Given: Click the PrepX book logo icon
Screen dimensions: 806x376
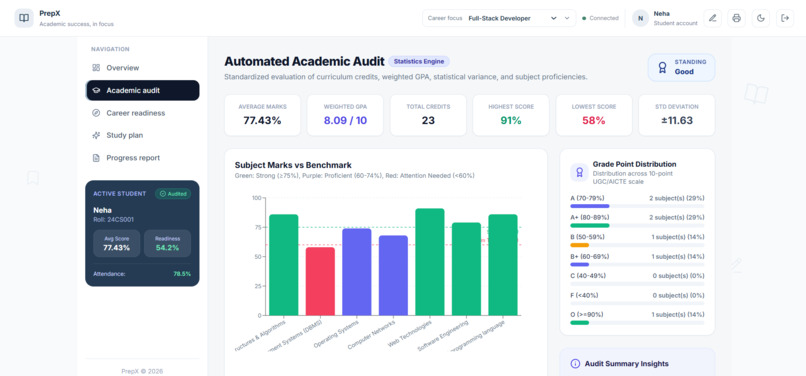Looking at the screenshot, I should (x=24, y=18).
